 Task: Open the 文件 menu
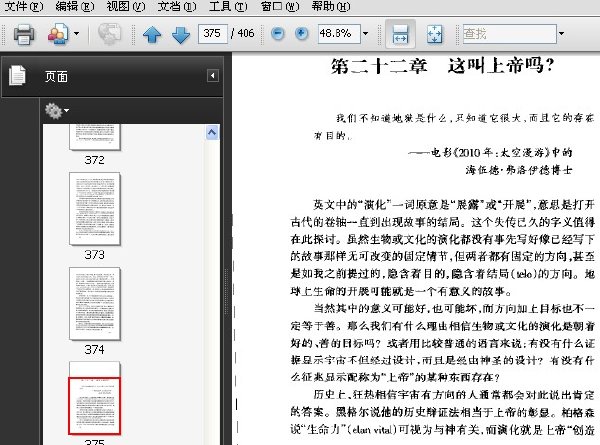click(x=24, y=6)
